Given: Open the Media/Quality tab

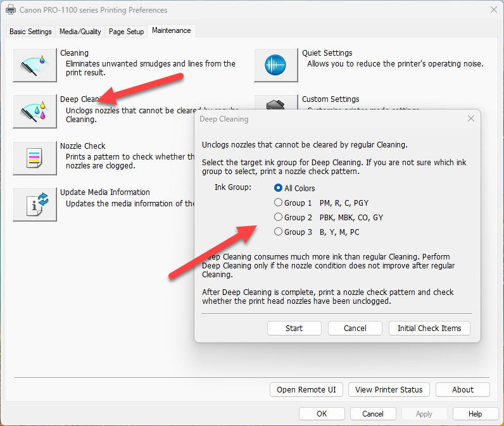Looking at the screenshot, I should pos(80,31).
